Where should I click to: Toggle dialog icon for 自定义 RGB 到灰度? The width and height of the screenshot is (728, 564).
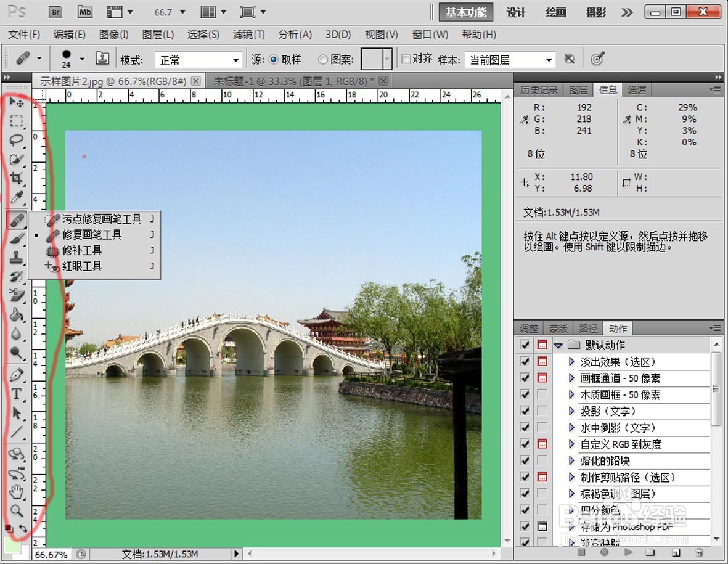pos(542,444)
